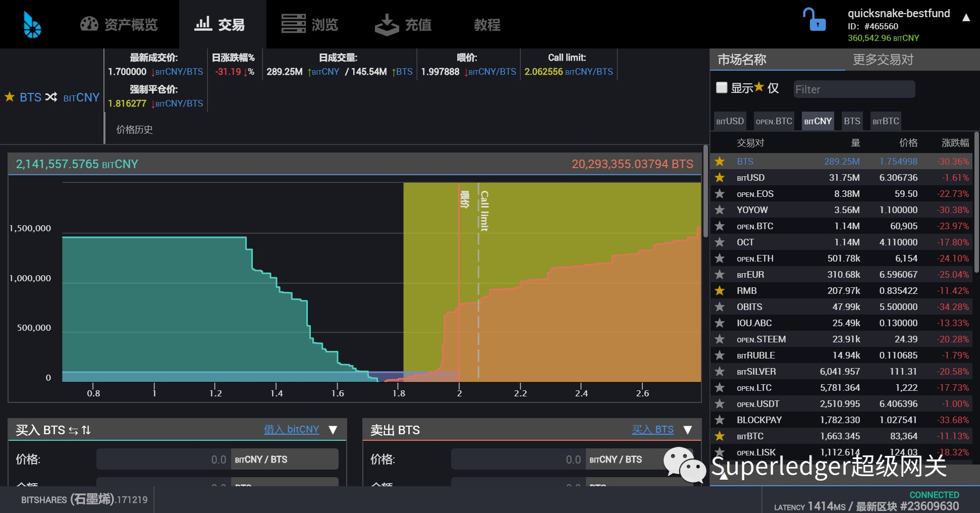
Task: Click the 价格历史 price history button
Action: pyautogui.click(x=134, y=129)
